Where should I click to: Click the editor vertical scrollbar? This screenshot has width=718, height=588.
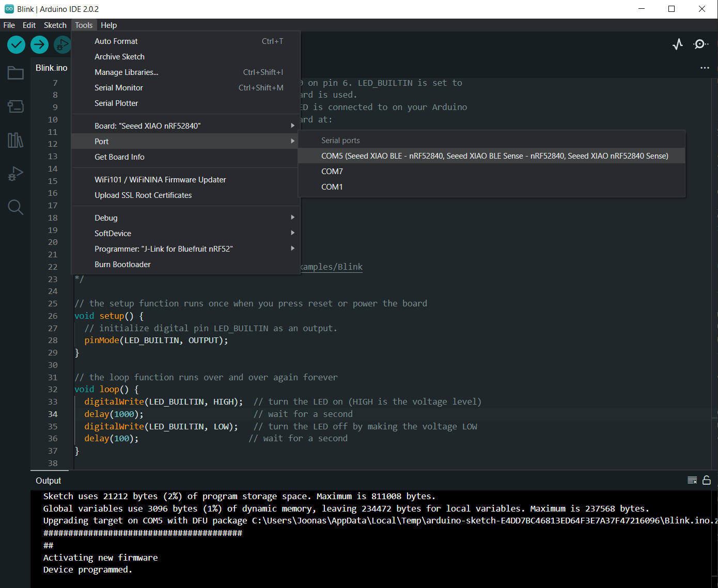[x=715, y=274]
